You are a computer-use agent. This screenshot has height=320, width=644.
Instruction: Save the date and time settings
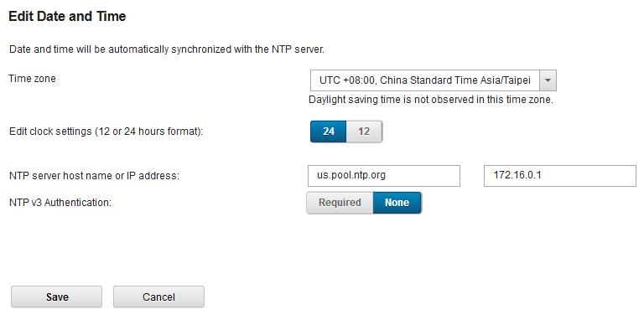tap(57, 297)
